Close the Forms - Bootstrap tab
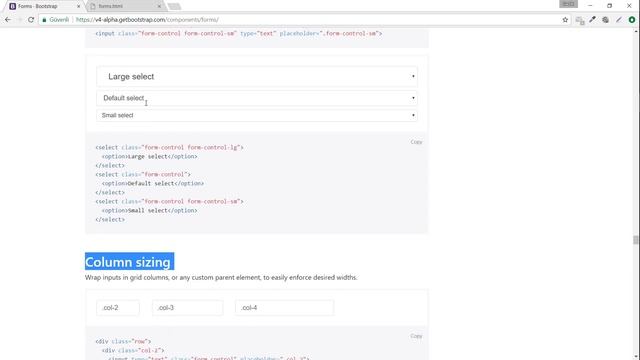The width and height of the screenshot is (640, 360). pos(78,6)
